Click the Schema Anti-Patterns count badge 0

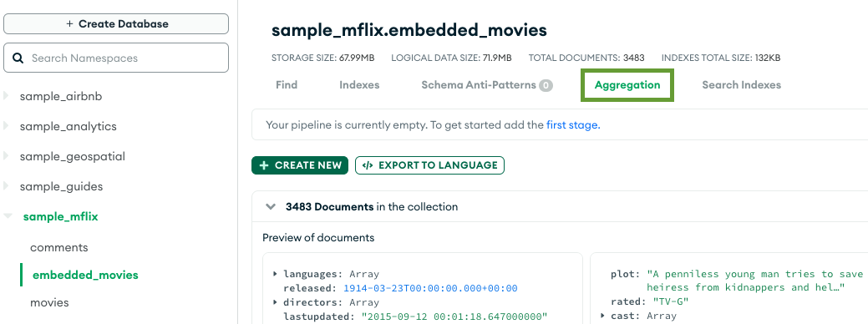click(x=546, y=85)
